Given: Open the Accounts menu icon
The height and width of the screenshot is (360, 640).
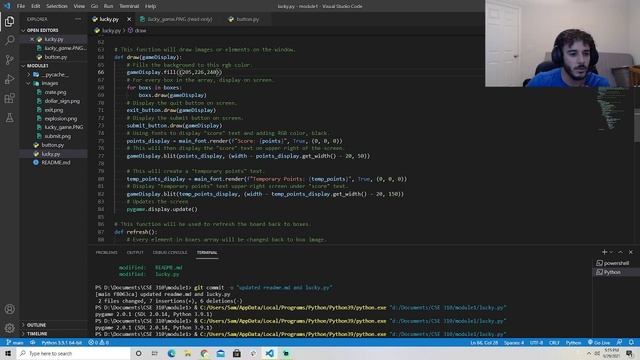Looking at the screenshot, I should pyautogui.click(x=9, y=309).
